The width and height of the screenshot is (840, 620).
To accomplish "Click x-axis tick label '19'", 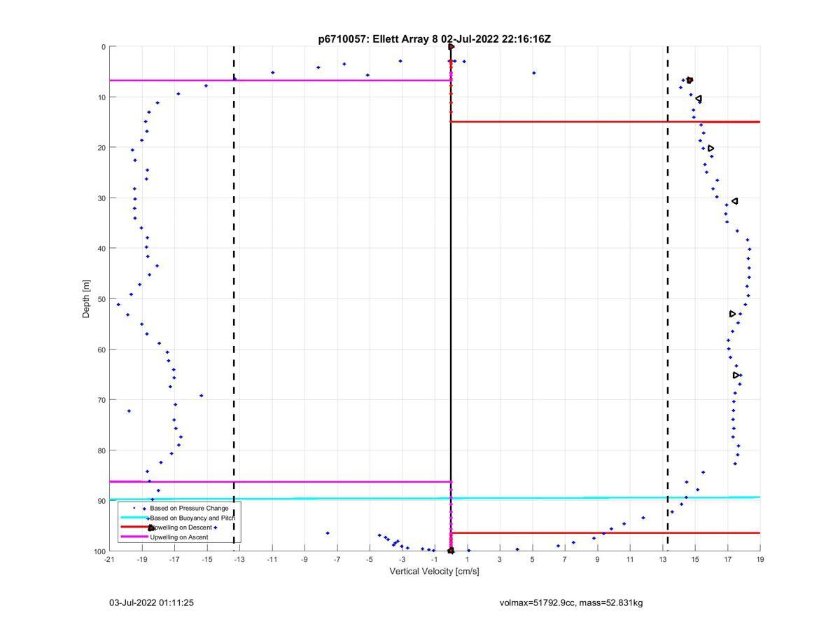I will coord(760,560).
